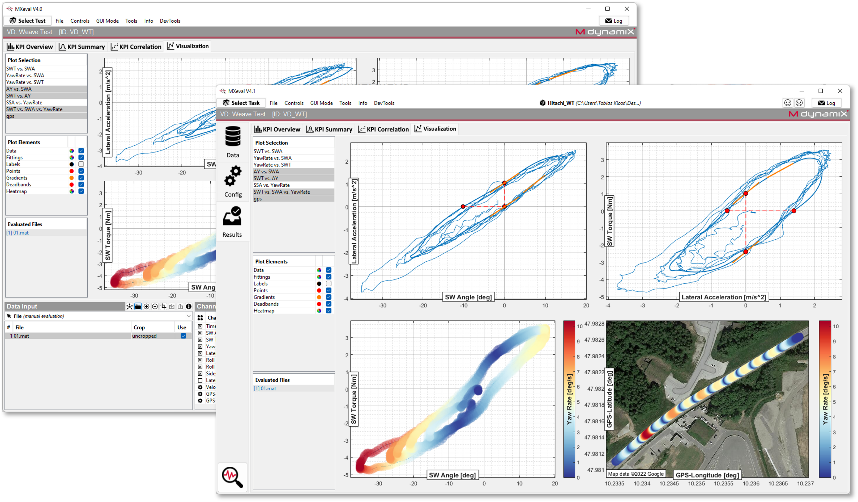Click circled-asterisk icon in Data Input toolbar

coord(146,307)
